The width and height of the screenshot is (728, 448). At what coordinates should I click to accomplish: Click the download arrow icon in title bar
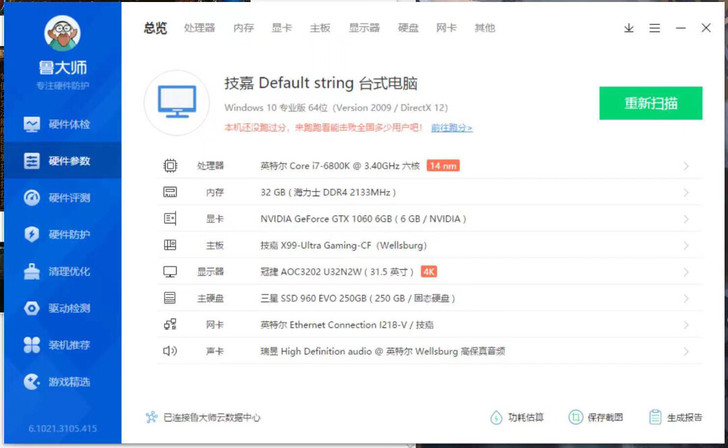(x=629, y=28)
